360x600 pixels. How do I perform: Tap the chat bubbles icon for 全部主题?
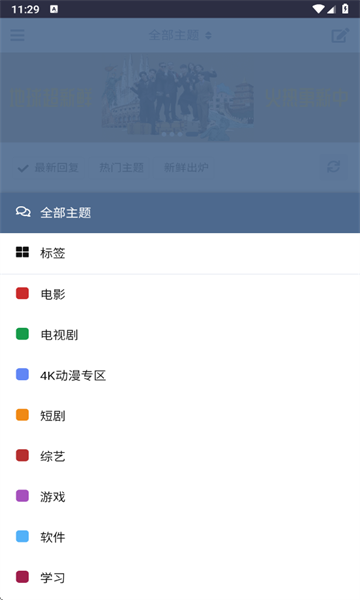[23, 212]
